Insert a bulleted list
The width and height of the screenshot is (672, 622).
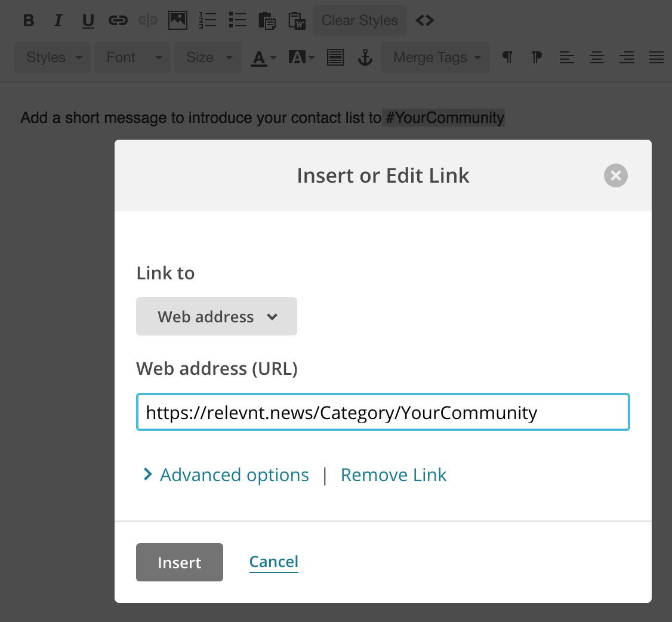(237, 20)
